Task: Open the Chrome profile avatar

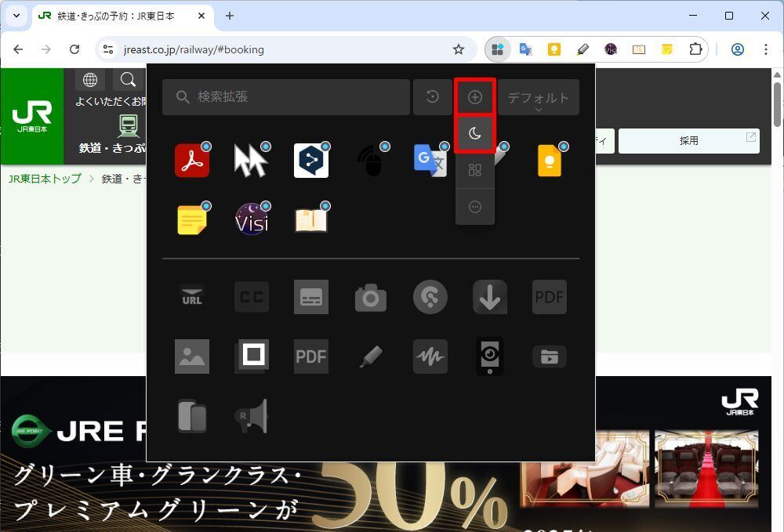Action: (x=738, y=49)
